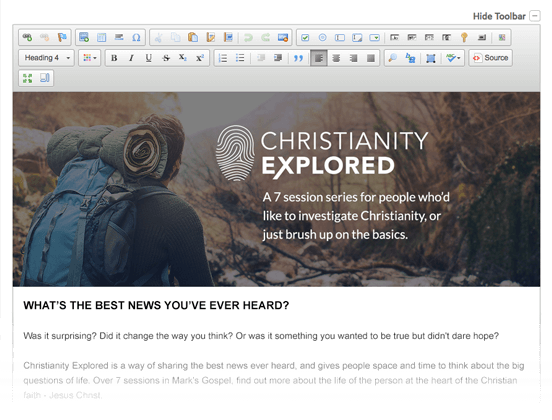The height and width of the screenshot is (420, 552).
Task: Right align the text
Action: click(353, 58)
